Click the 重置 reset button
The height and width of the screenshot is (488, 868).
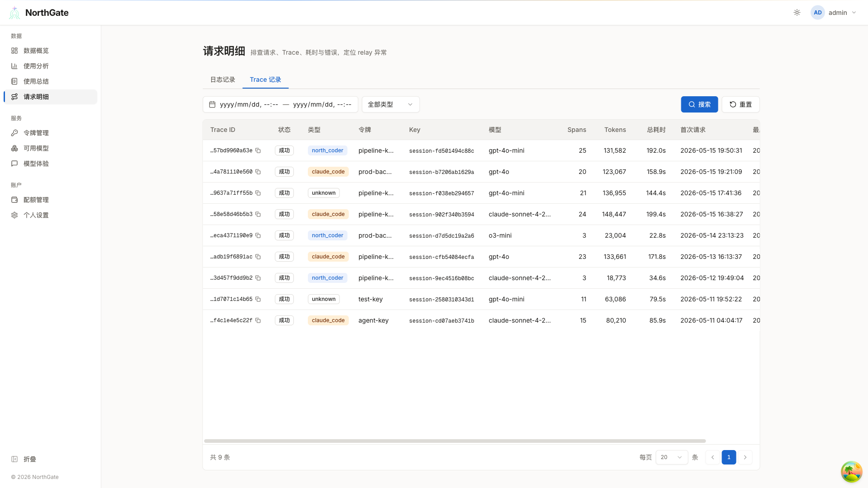click(741, 104)
